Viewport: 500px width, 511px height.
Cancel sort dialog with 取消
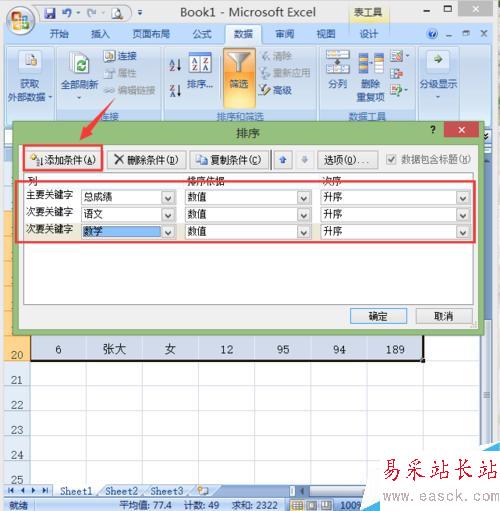coord(444,316)
